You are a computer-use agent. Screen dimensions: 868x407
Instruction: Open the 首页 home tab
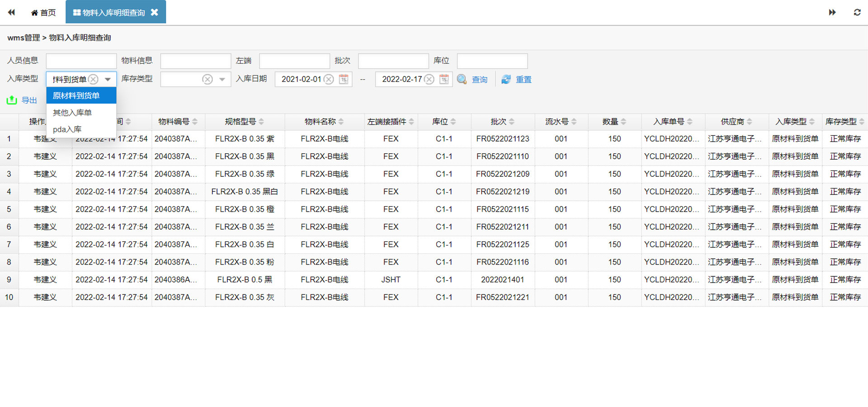click(x=43, y=13)
